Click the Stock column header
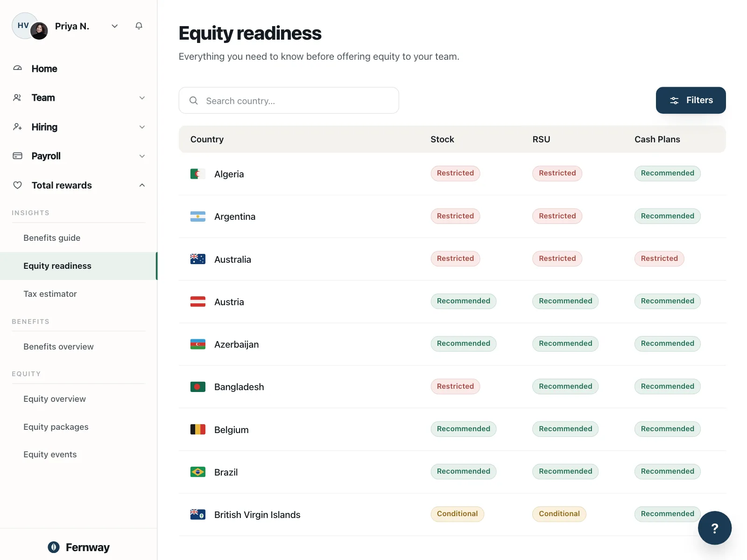 (x=442, y=139)
